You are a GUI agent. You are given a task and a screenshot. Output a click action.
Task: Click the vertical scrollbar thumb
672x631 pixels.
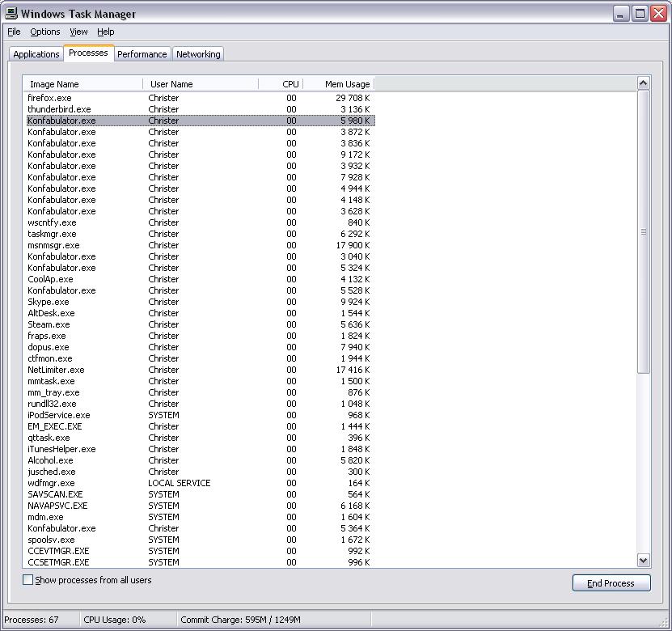[x=643, y=231]
